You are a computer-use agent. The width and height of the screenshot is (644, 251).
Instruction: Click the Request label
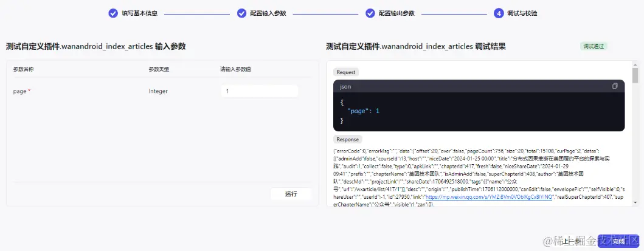click(346, 72)
